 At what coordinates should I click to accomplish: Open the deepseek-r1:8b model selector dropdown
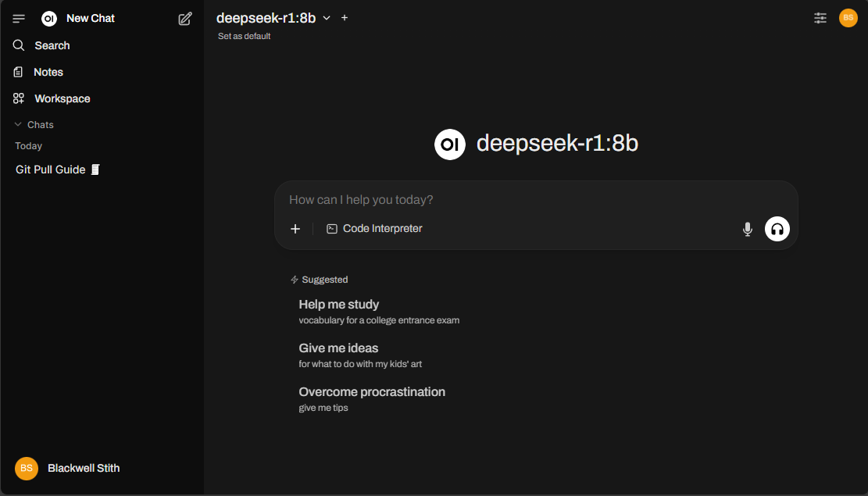coord(273,18)
